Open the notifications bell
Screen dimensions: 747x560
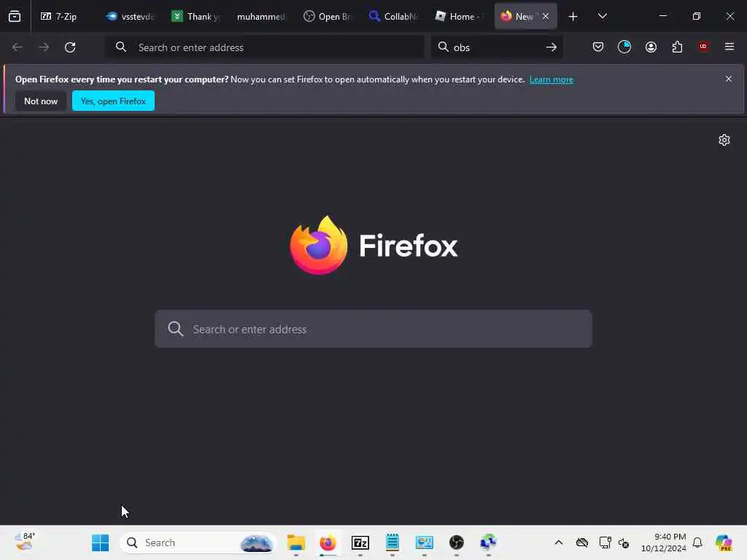tap(697, 542)
